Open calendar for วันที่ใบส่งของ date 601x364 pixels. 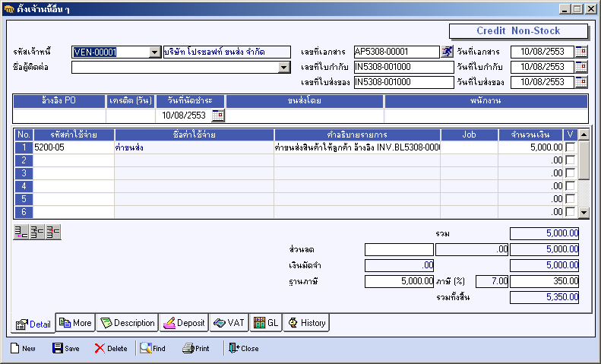581,82
